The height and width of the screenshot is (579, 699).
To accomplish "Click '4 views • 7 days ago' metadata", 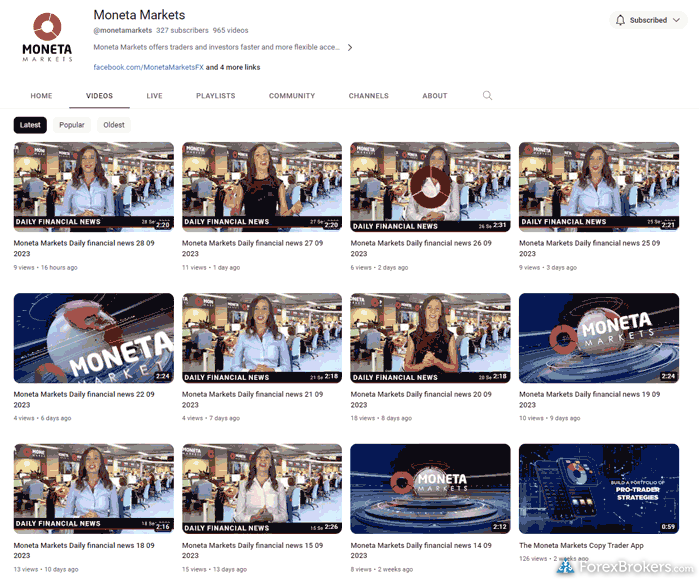I will [x=211, y=418].
